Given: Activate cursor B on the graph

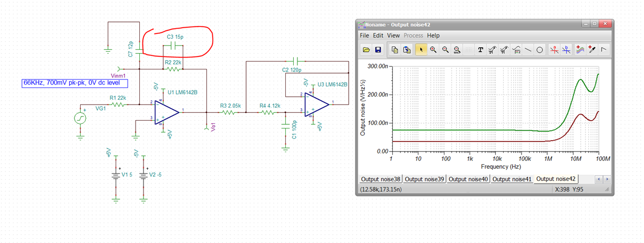Looking at the screenshot, I should tap(566, 50).
